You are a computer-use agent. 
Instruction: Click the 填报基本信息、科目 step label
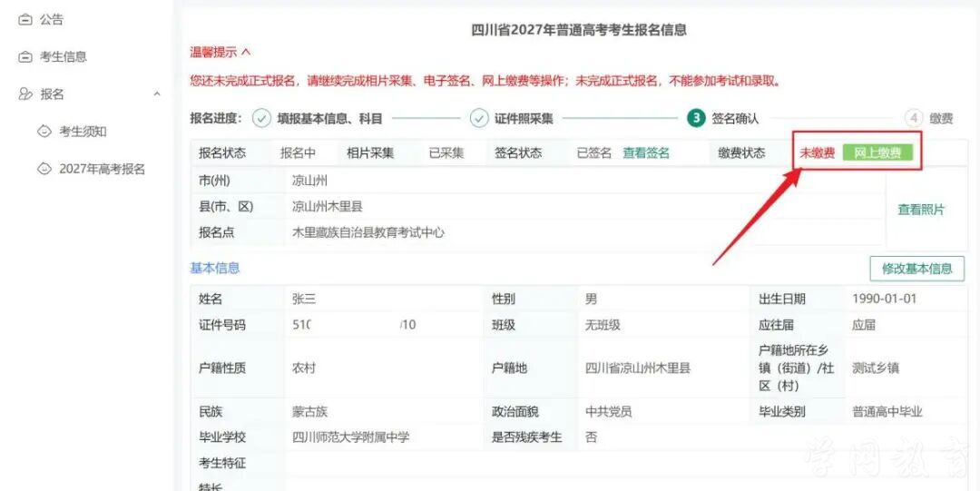[329, 118]
